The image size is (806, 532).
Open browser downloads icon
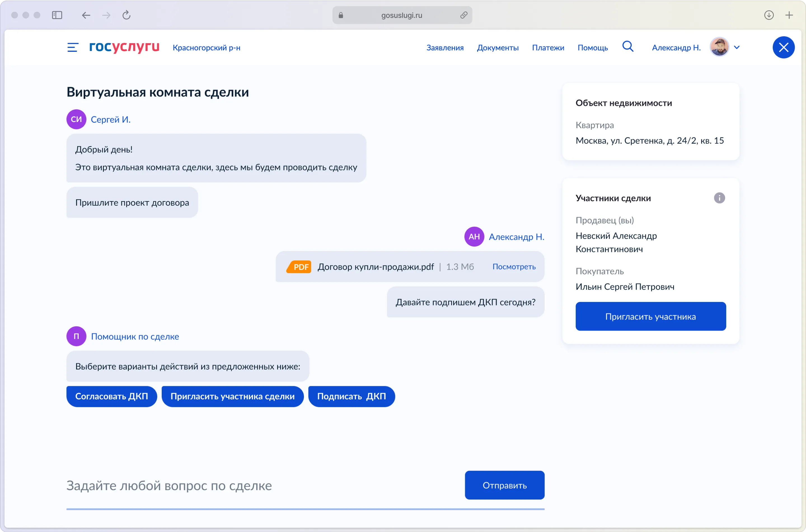tap(769, 15)
